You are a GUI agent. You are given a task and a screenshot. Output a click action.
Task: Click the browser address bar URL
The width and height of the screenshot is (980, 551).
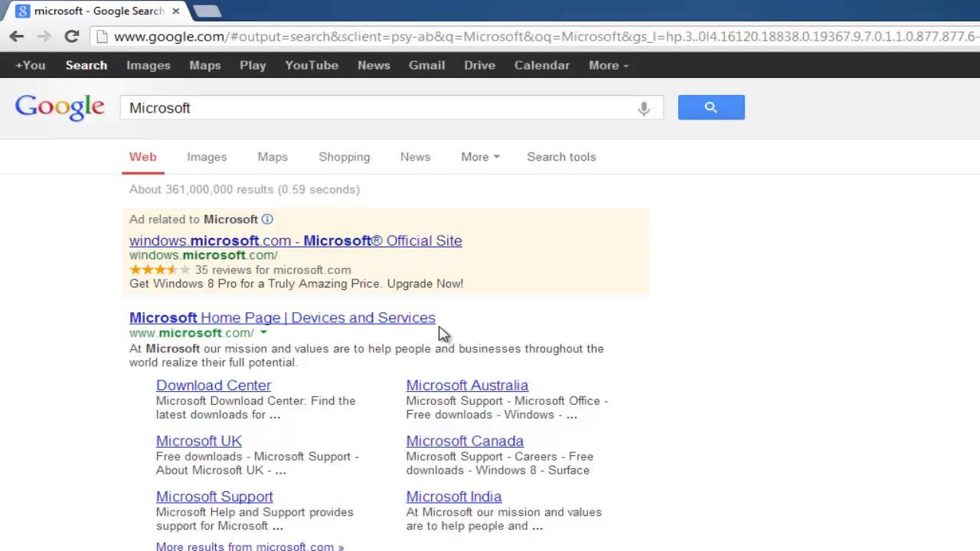(x=545, y=36)
